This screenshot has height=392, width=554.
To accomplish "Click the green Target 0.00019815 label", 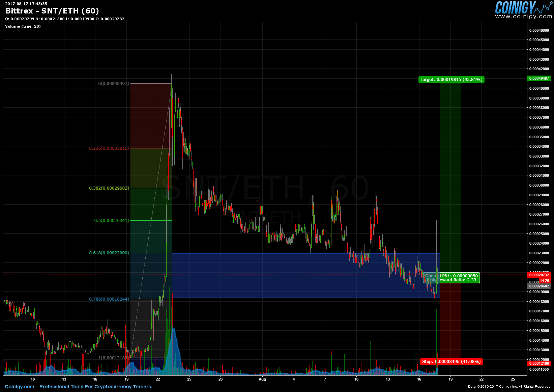I will [x=451, y=80].
